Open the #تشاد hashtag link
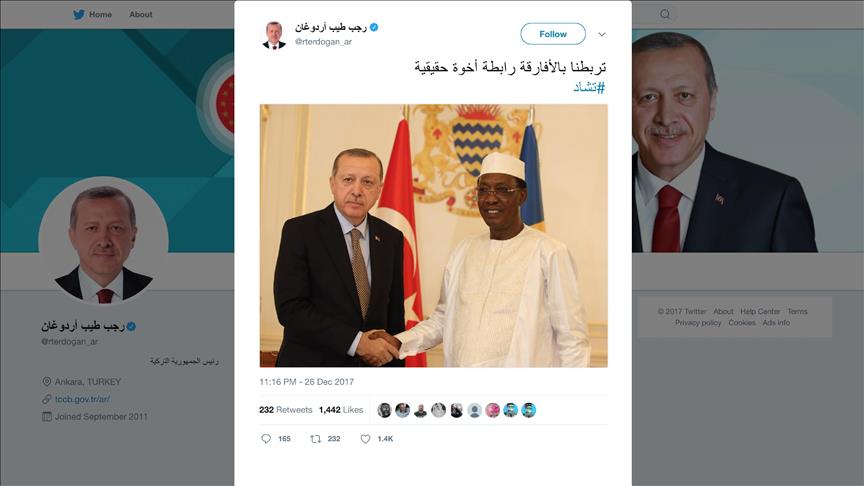The width and height of the screenshot is (864, 486). [x=589, y=87]
